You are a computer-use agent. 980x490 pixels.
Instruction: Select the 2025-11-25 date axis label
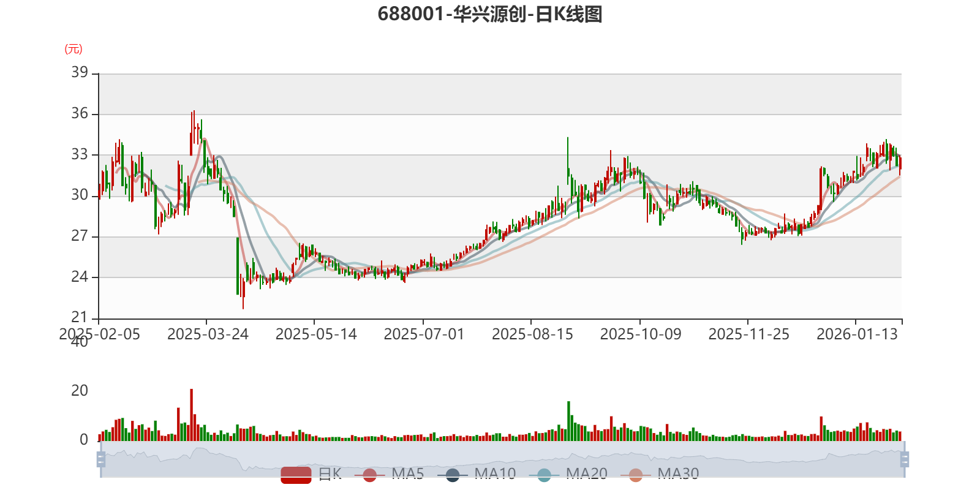[749, 334]
